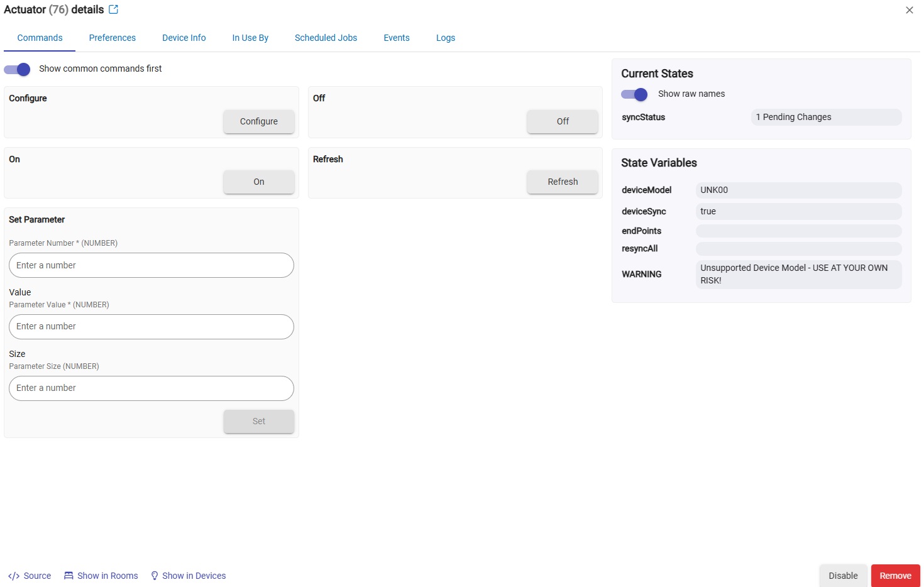Click the Disable device button
The image size is (924, 587).
click(x=843, y=576)
